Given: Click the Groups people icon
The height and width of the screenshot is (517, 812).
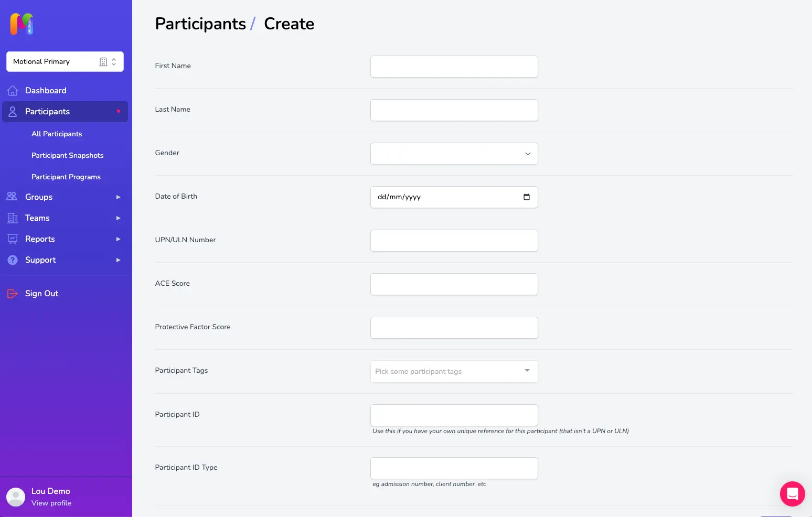Looking at the screenshot, I should pos(12,197).
